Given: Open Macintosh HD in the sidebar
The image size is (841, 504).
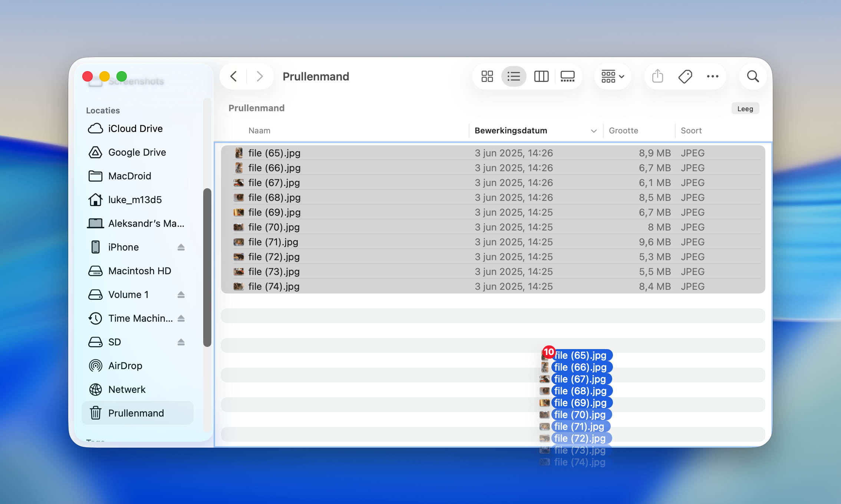Looking at the screenshot, I should tap(137, 271).
